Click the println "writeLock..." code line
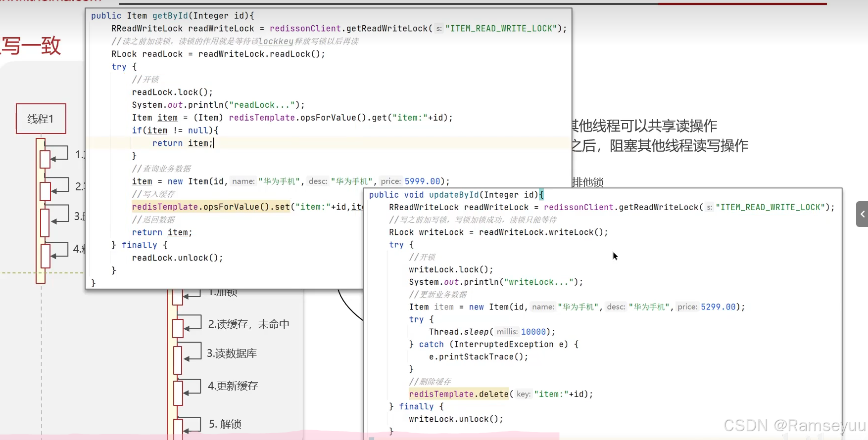868x440 pixels. click(x=496, y=282)
